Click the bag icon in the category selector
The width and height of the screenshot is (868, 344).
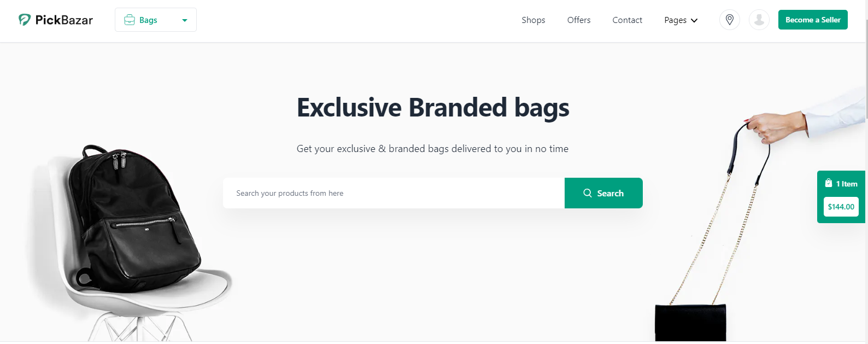(x=129, y=19)
